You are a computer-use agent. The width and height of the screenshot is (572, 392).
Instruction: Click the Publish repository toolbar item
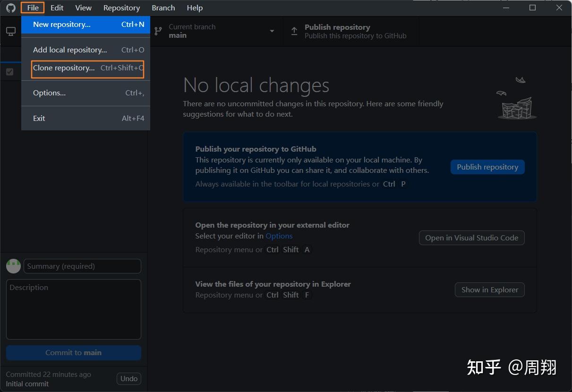click(350, 31)
